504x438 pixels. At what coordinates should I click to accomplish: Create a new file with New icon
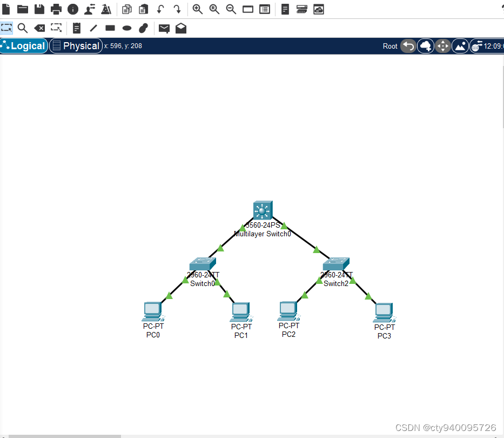tap(6, 9)
